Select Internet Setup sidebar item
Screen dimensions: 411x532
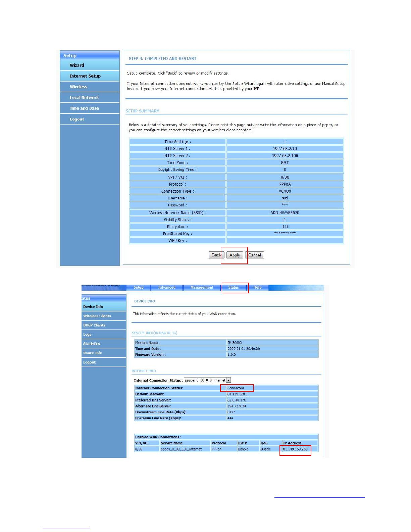85,76
